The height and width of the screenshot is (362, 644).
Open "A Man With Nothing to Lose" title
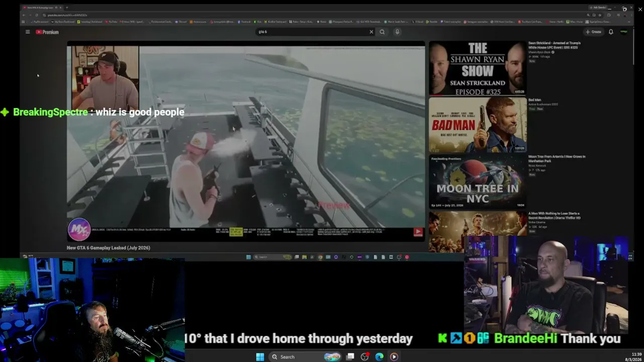pos(554,216)
